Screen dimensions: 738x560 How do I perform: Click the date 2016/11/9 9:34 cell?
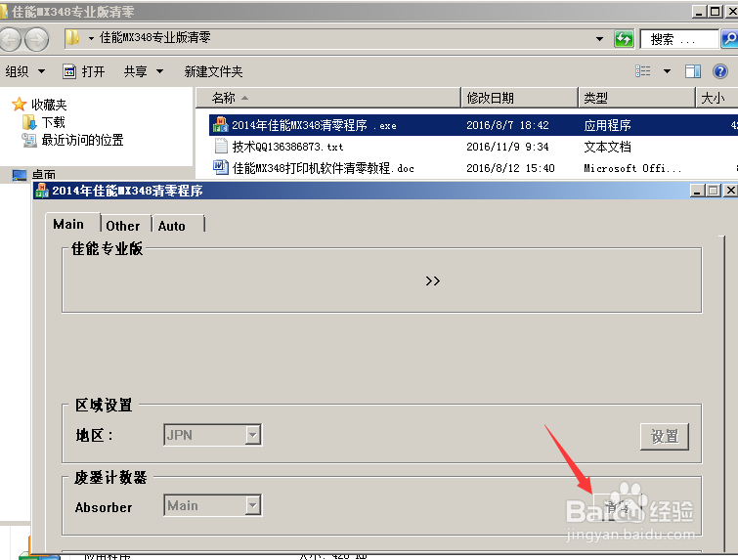click(507, 147)
